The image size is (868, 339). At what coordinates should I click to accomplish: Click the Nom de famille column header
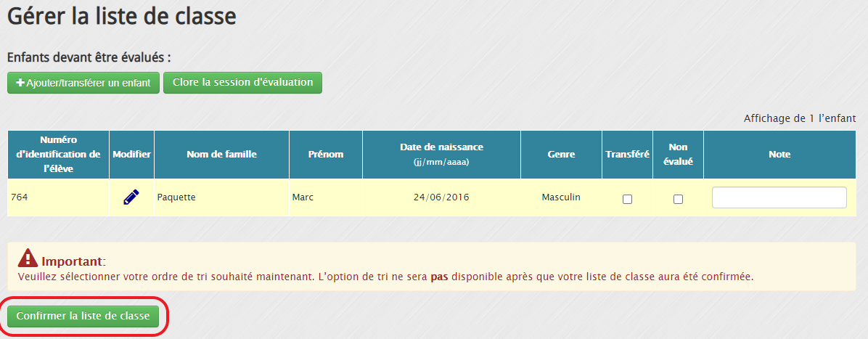[221, 155]
